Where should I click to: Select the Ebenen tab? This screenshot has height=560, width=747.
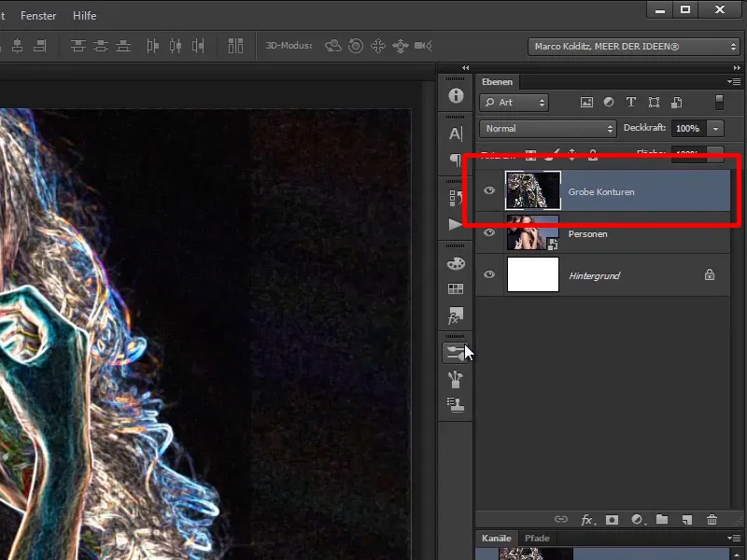(x=497, y=82)
